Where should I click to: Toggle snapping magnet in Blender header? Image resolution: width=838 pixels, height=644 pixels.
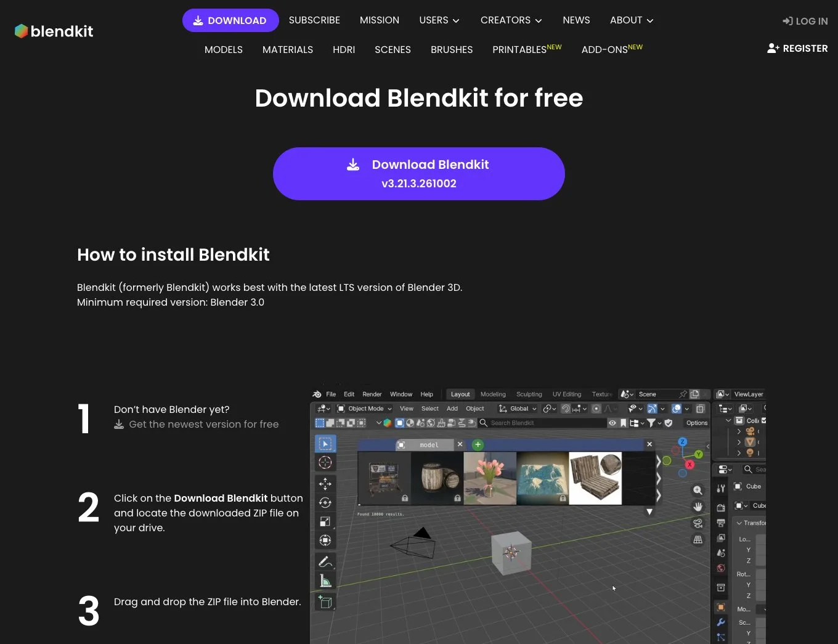coord(566,409)
